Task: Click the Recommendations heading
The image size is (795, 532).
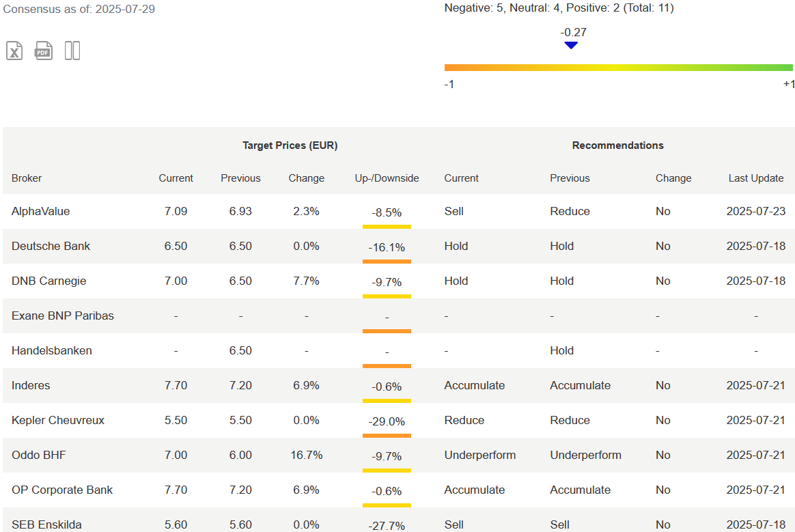Action: (x=618, y=145)
